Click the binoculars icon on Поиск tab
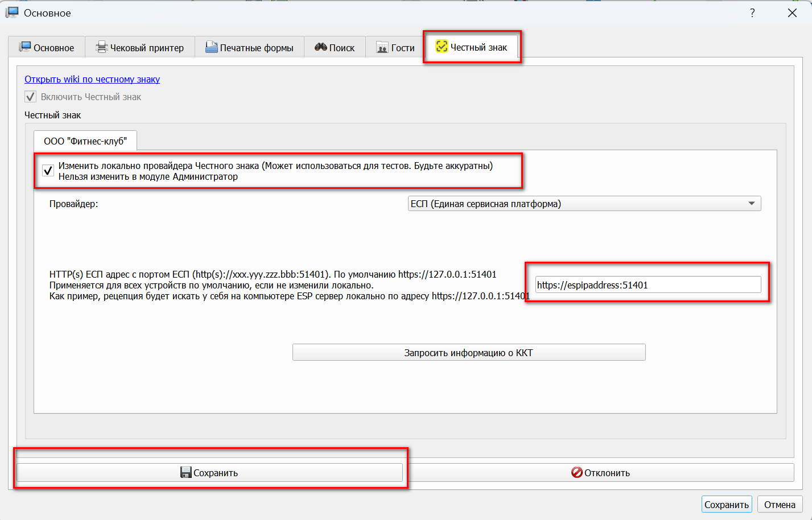 click(x=321, y=47)
